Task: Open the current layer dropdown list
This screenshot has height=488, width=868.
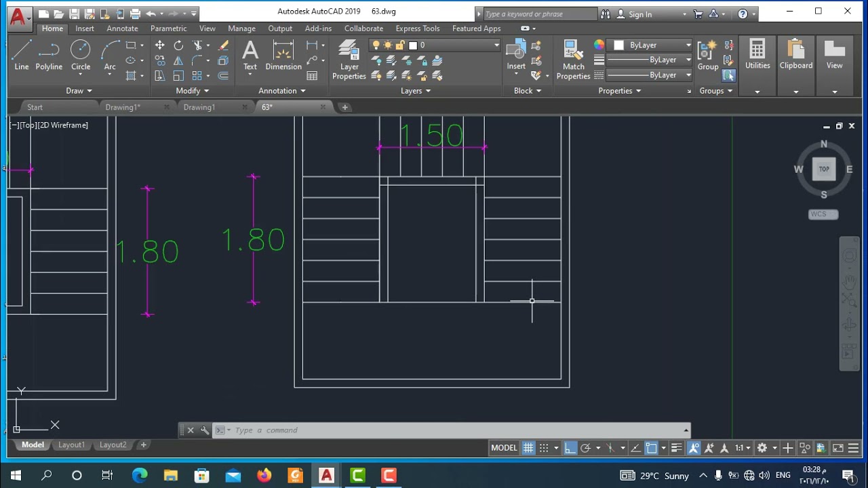Action: pos(496,45)
